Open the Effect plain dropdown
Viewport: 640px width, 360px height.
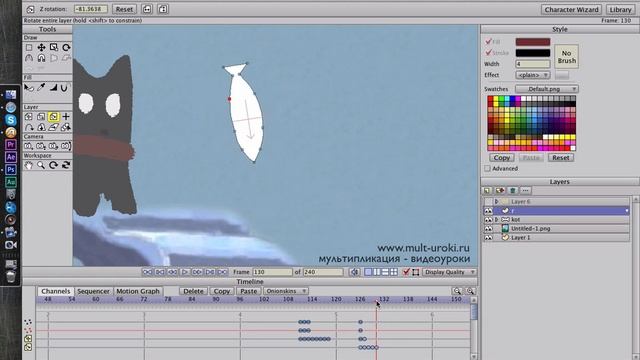(533, 75)
